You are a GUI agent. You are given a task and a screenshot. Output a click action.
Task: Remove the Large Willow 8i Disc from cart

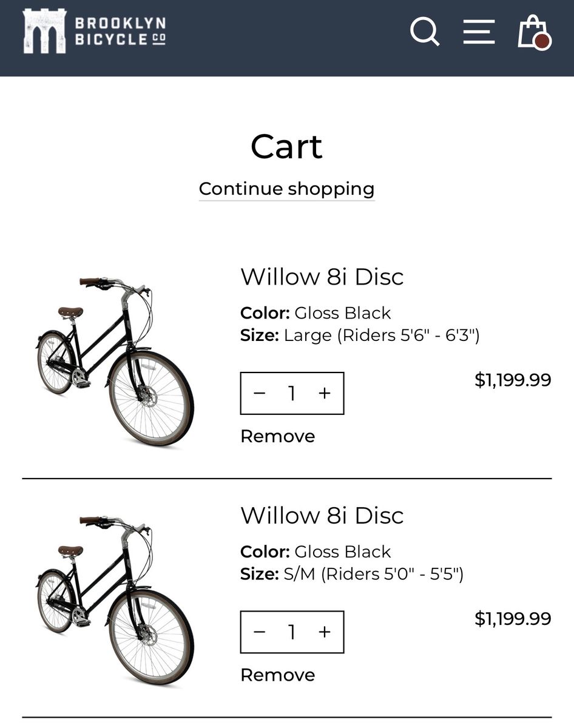pos(278,436)
